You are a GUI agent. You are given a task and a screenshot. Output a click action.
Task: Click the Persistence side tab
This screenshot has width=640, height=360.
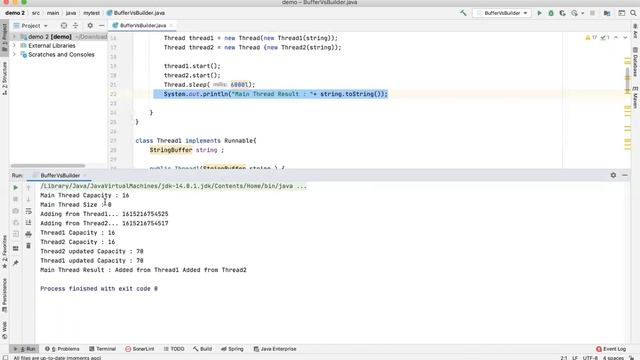tap(4, 295)
